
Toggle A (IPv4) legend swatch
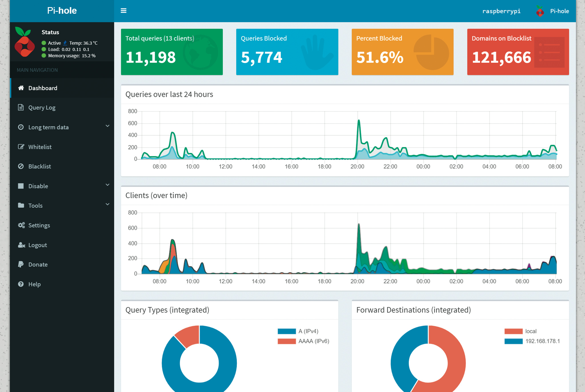287,331
